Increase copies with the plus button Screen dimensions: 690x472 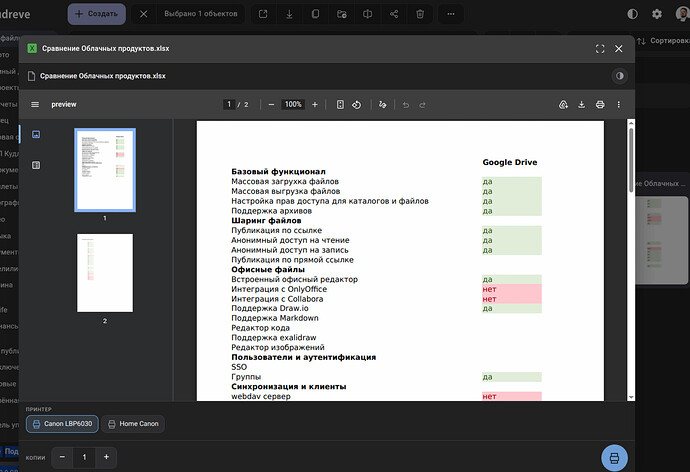click(106, 457)
